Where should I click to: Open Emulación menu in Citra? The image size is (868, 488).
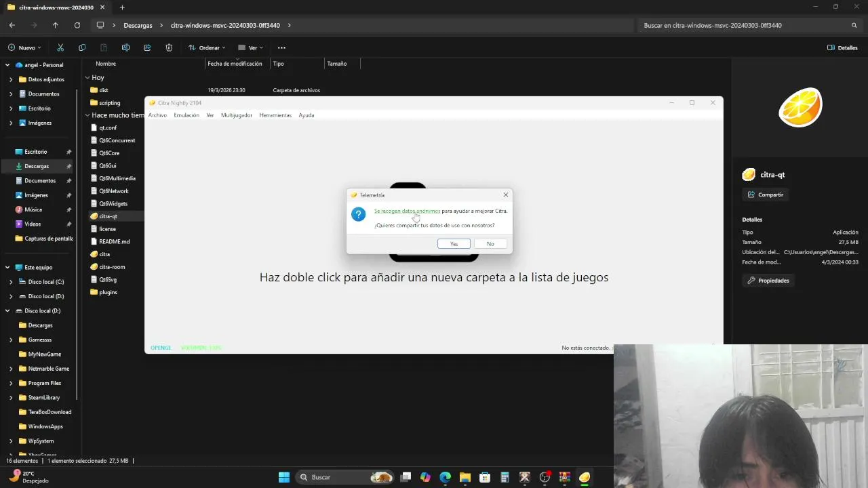186,115
